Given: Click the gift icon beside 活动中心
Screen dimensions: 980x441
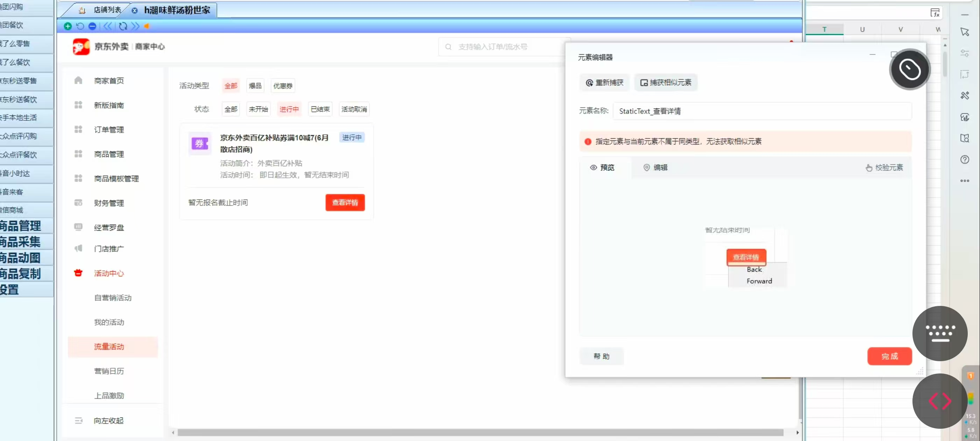Looking at the screenshot, I should 78,273.
